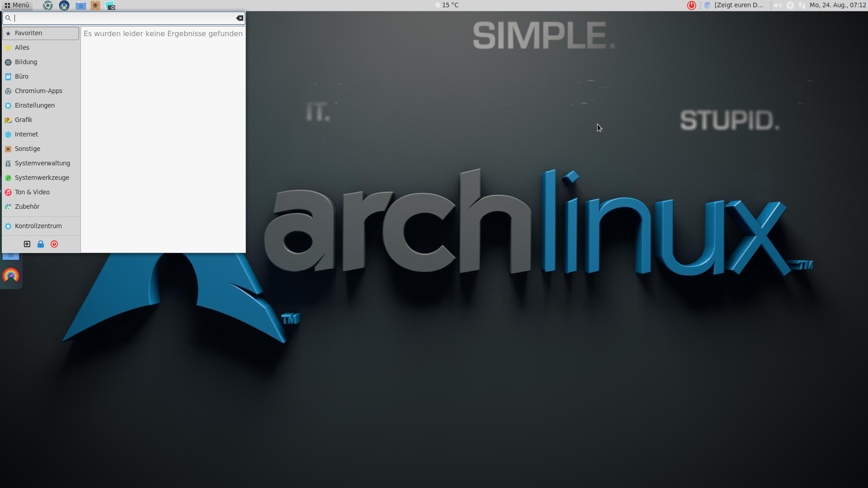Clear the menu search field
The height and width of the screenshot is (488, 868).
(240, 18)
